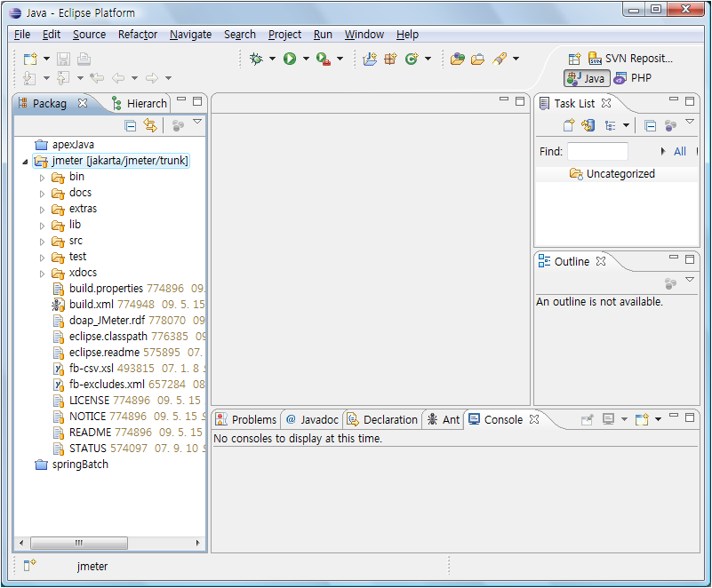Click the Synchronize Changed icon in Task List
This screenshot has width=712, height=588.
pyautogui.click(x=588, y=125)
